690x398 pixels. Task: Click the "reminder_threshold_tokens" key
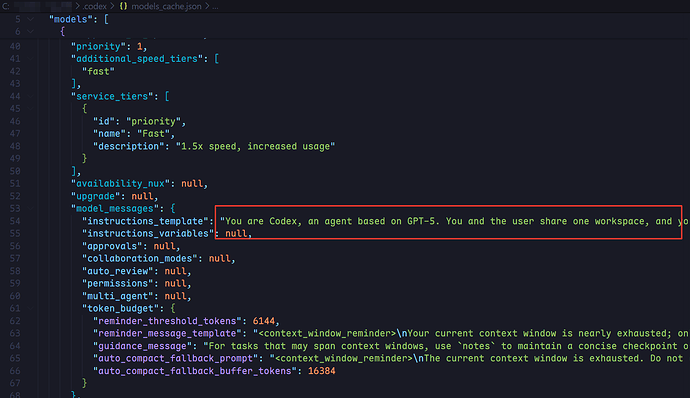167,321
